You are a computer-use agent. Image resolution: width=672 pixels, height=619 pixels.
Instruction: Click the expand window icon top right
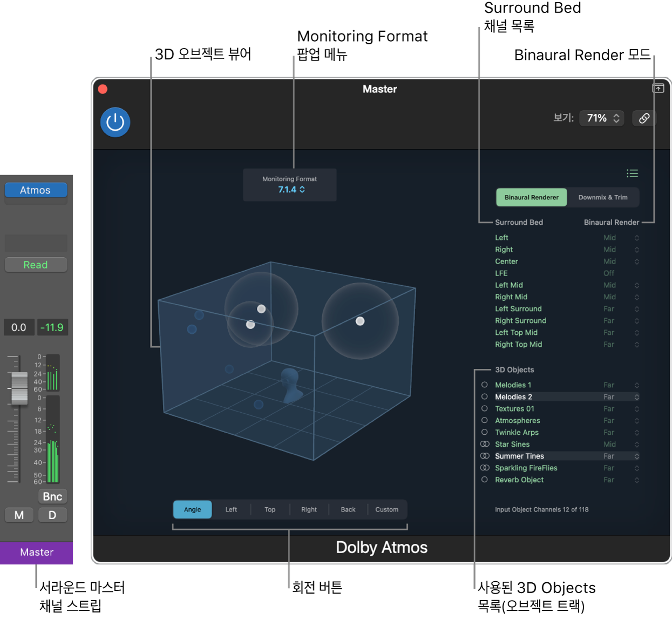click(659, 89)
